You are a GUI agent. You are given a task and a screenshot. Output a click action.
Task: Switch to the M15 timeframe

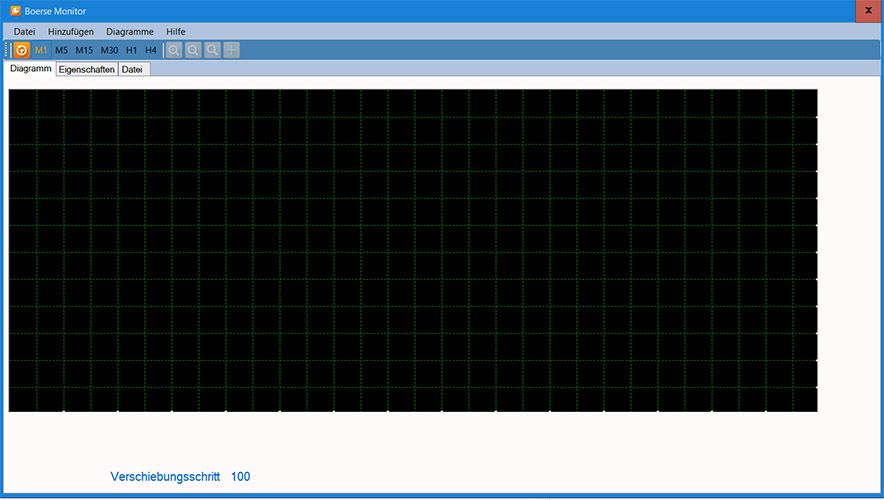pyautogui.click(x=84, y=50)
